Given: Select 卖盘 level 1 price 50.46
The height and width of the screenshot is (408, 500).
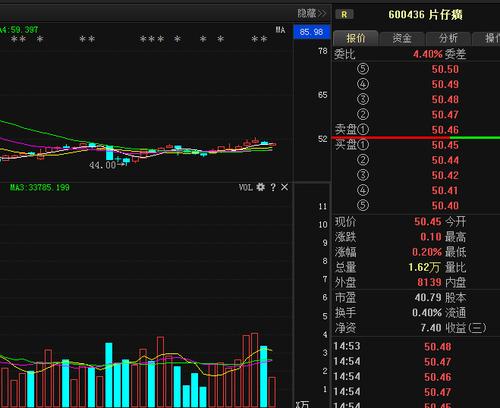Looking at the screenshot, I should click(x=445, y=130).
